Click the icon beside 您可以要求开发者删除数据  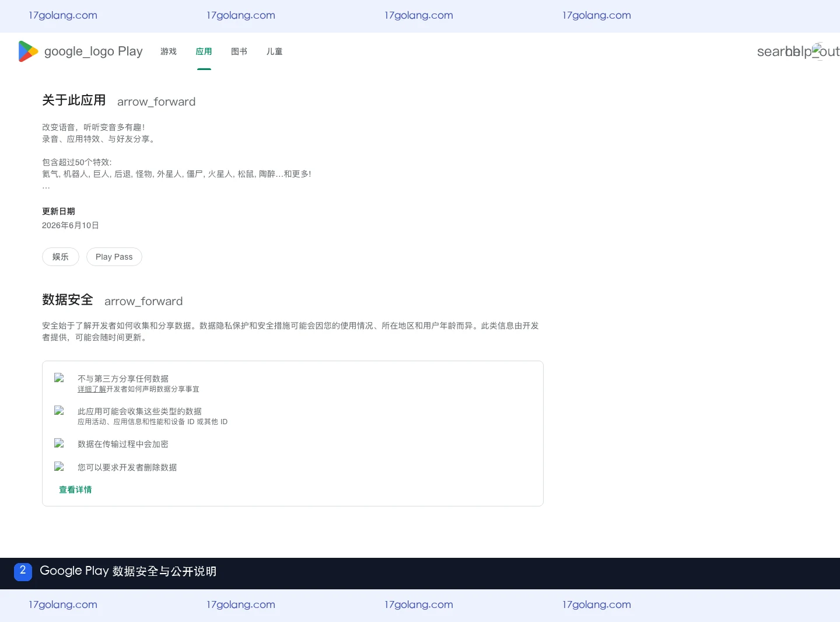pyautogui.click(x=59, y=467)
